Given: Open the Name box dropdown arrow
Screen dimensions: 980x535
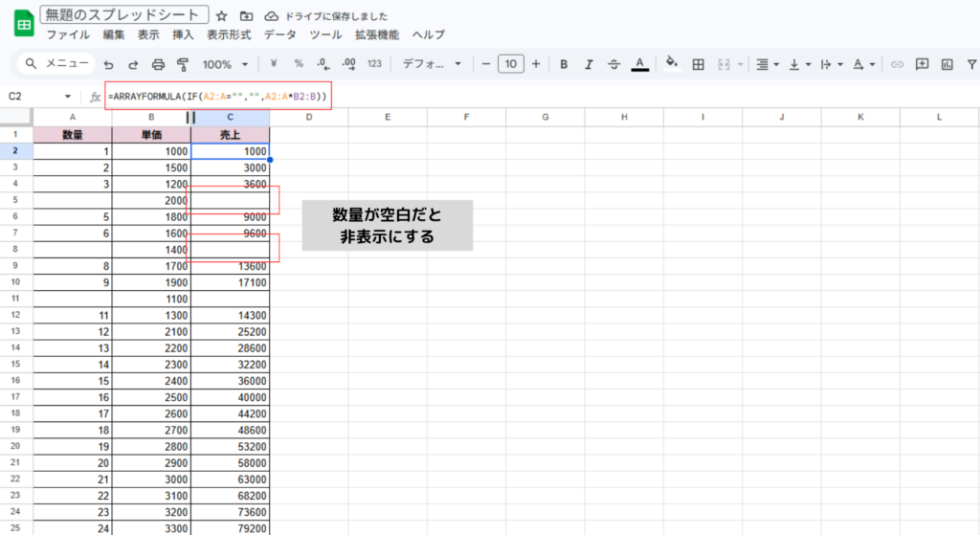Looking at the screenshot, I should (x=68, y=97).
